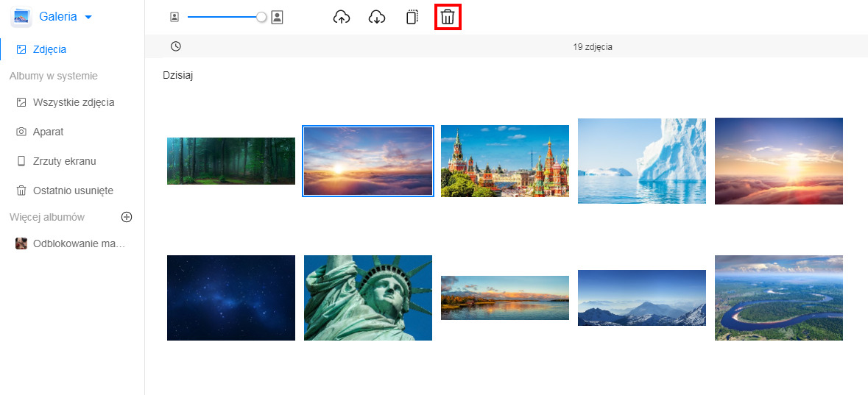Viewport: 868px width, 395px height.
Task: Click the small thumbnail size icon
Action: (x=174, y=17)
